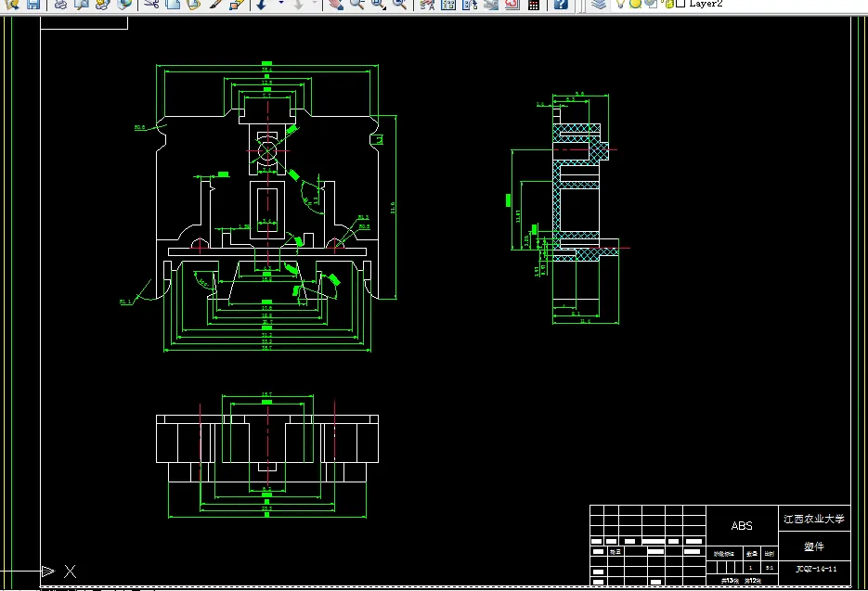Select the JCQZ-14-11 drawing number text
Viewport: 868px width, 591px height.
coord(816,569)
